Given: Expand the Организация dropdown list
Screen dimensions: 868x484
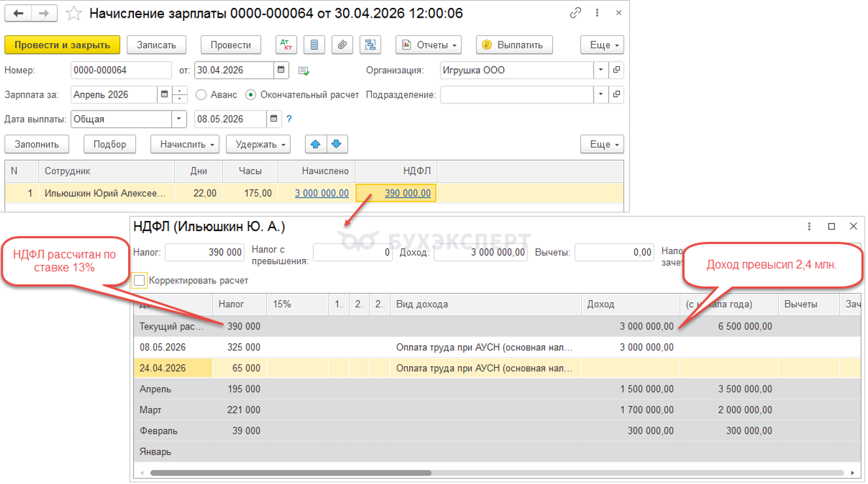Looking at the screenshot, I should point(601,70).
